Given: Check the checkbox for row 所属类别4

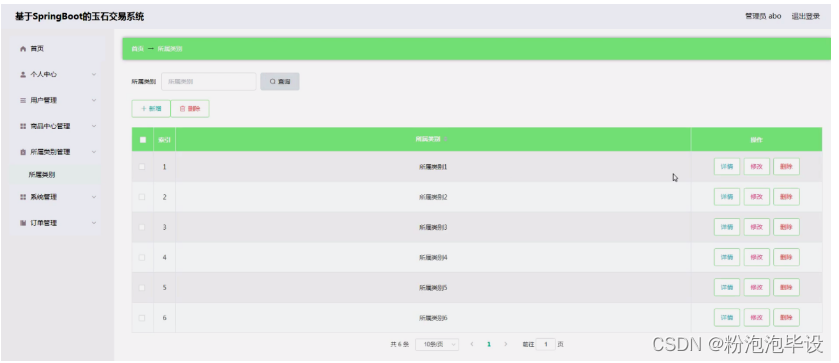Looking at the screenshot, I should coord(142,258).
